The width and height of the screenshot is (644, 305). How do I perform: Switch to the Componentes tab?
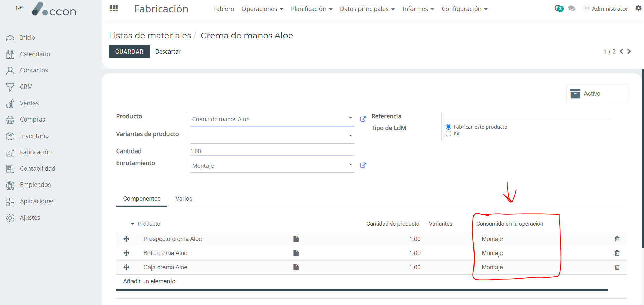(x=142, y=199)
